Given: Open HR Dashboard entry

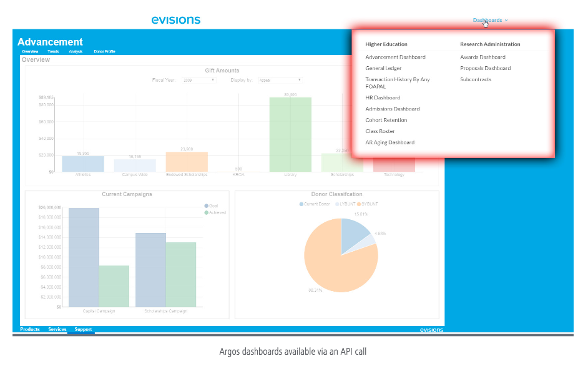Looking at the screenshot, I should tap(383, 97).
